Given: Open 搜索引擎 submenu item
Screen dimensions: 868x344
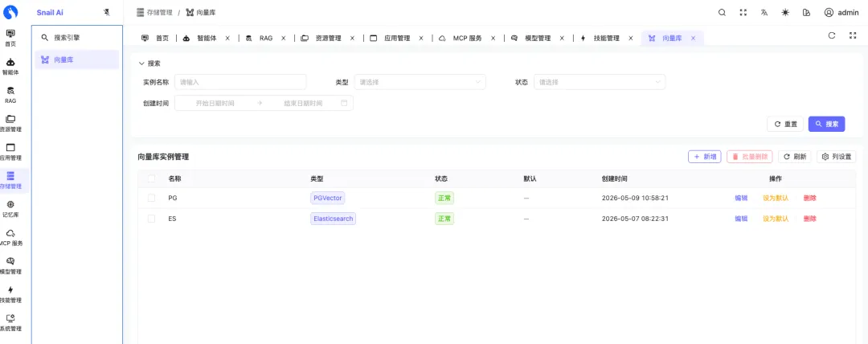Looking at the screenshot, I should pyautogui.click(x=77, y=38).
